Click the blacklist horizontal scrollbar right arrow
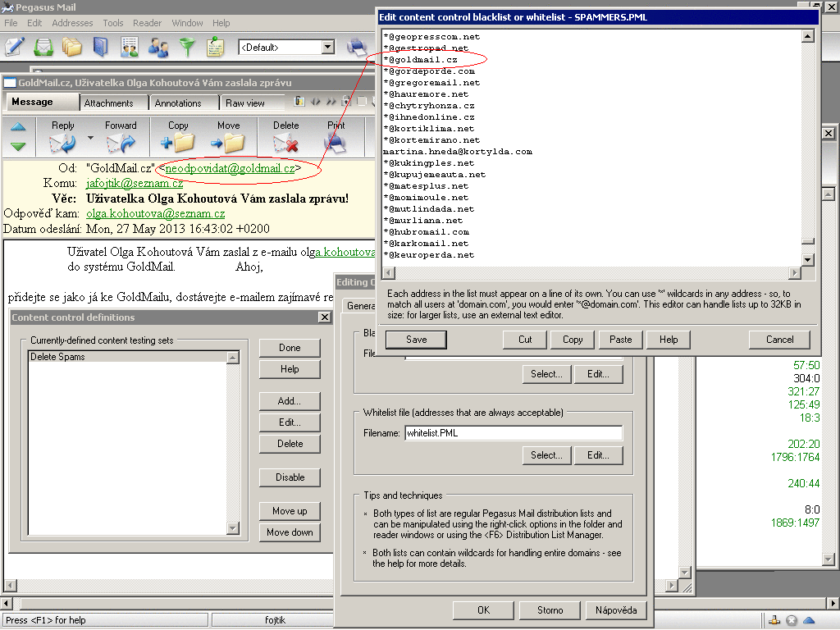 795,273
